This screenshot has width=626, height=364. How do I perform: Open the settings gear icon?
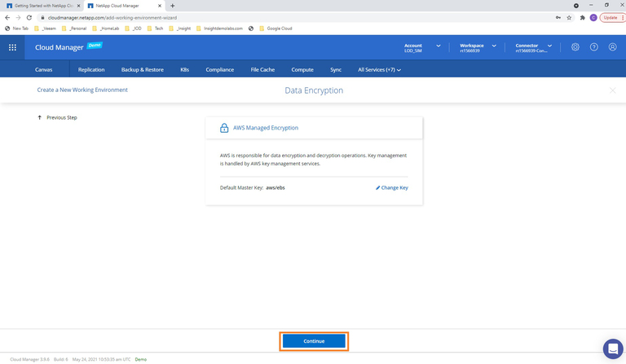point(575,47)
